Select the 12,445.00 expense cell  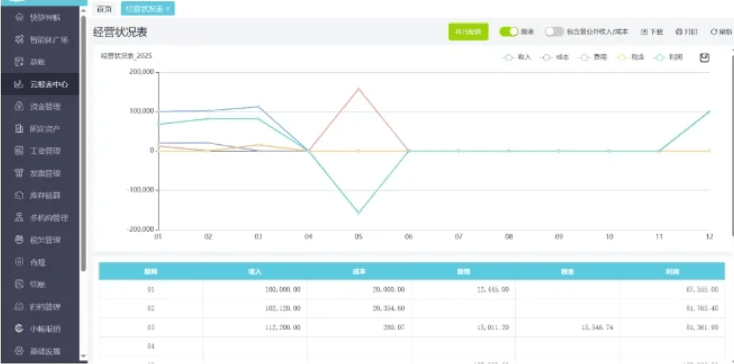(x=463, y=290)
